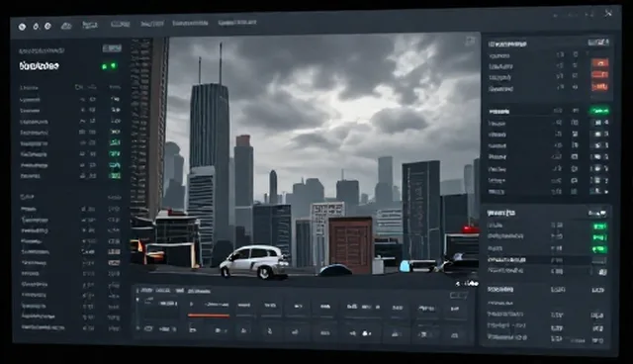
Task: Click the white round icon at the top-left
Action: pyautogui.click(x=22, y=27)
